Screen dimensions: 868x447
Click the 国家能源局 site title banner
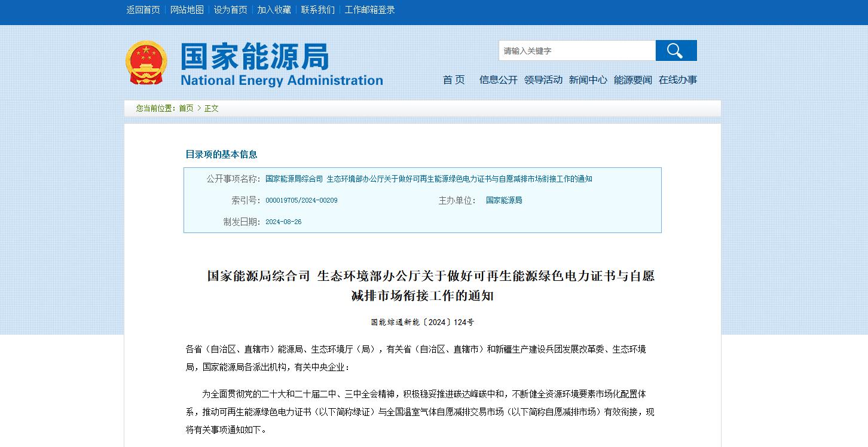tap(281, 64)
